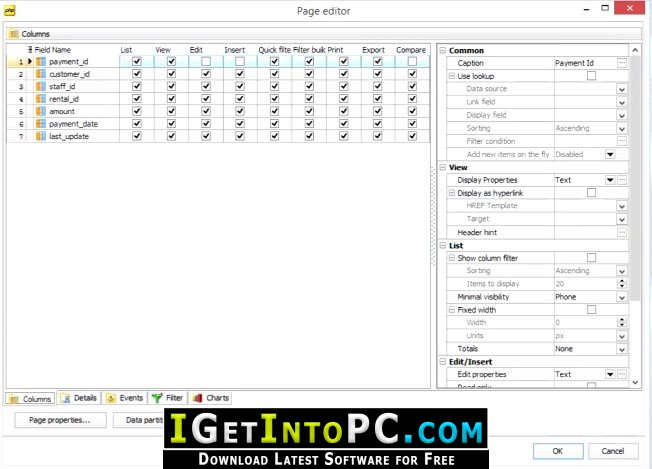Viewport: 652px width, 469px height.
Task: Click the last_update field icon
Action: (41, 136)
